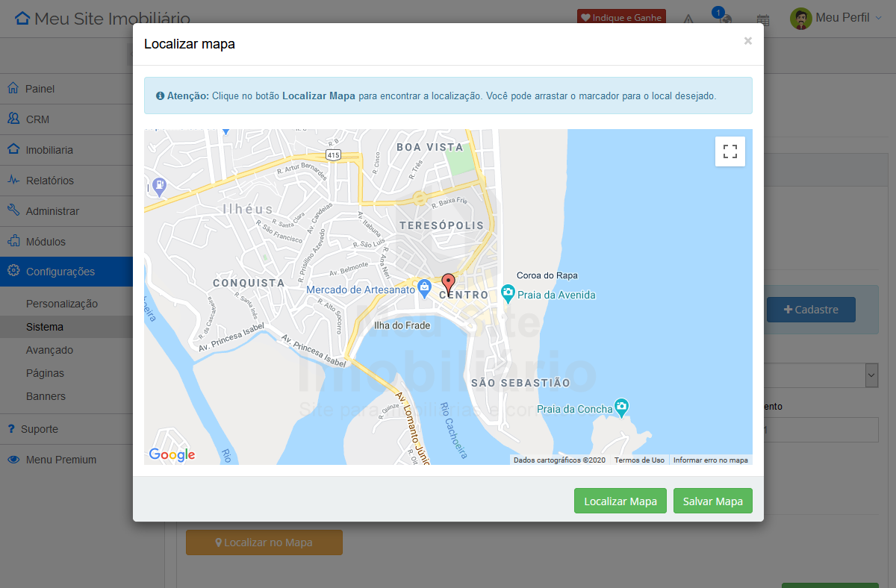Expand the Meu Perfil dropdown
This screenshot has height=588, width=896.
836,18
